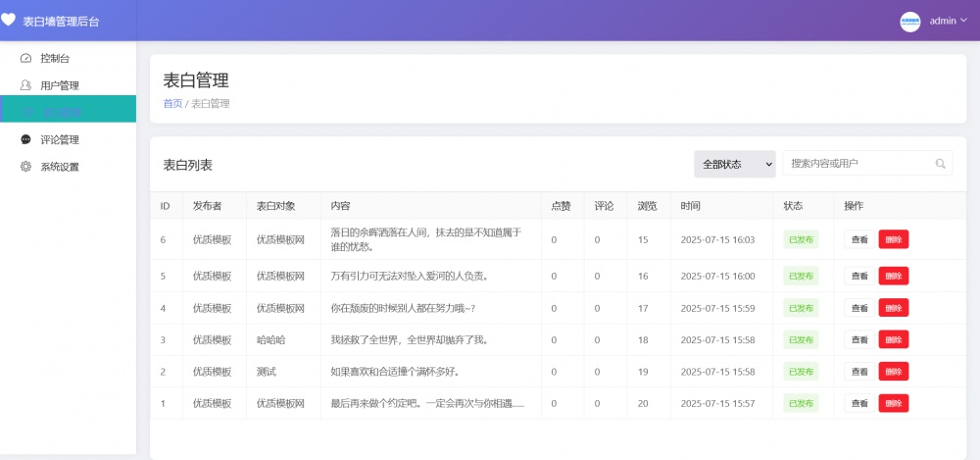
Task: Focus the 搜索内容或用户 search field
Action: [x=858, y=164]
